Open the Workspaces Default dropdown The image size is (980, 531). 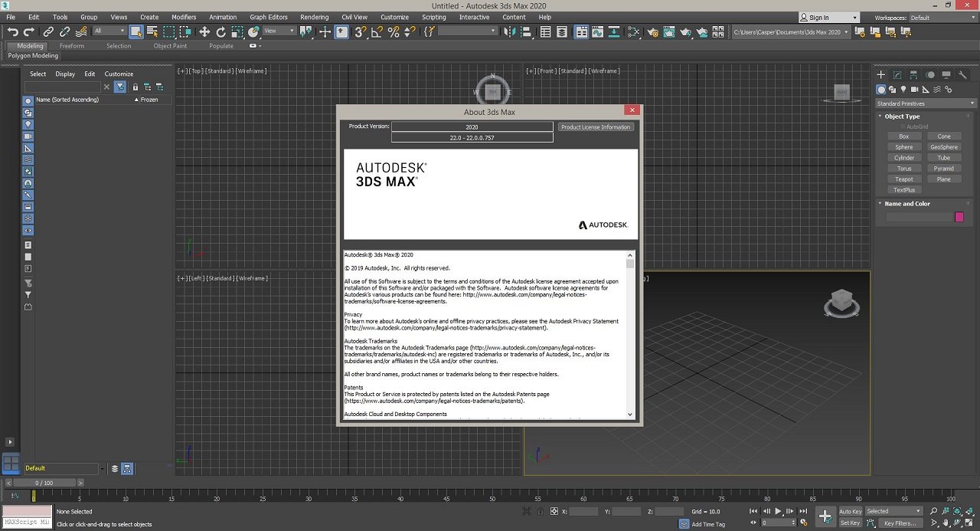click(941, 18)
